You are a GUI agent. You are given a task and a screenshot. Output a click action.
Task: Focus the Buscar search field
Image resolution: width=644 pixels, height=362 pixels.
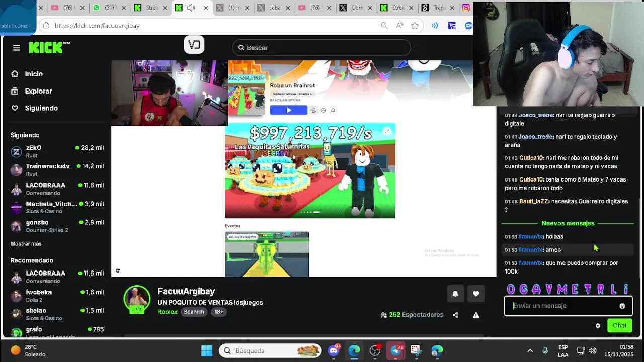[322, 48]
